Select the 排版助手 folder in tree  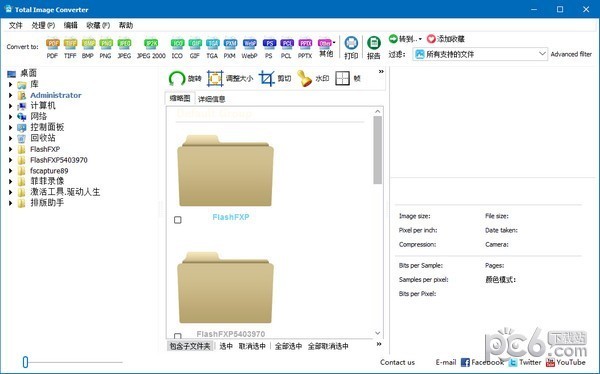47,203
